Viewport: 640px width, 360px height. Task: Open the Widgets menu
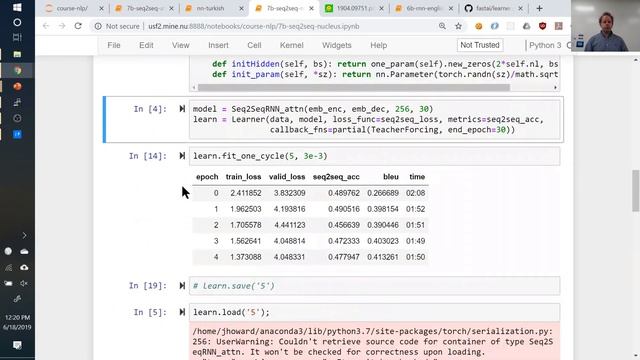tap(336, 45)
